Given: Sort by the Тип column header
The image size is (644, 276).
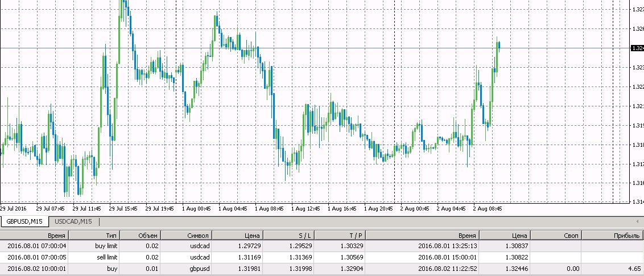Looking at the screenshot, I should 94,236.
